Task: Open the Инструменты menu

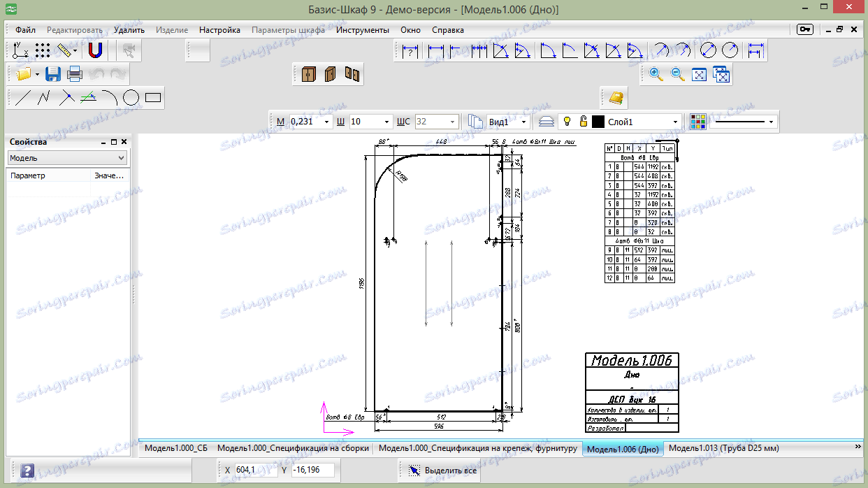Action: [362, 30]
